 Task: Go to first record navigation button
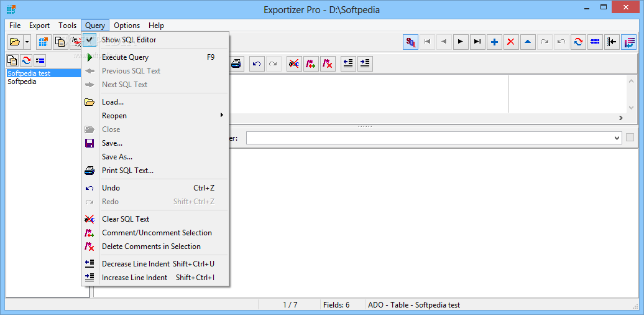[428, 42]
